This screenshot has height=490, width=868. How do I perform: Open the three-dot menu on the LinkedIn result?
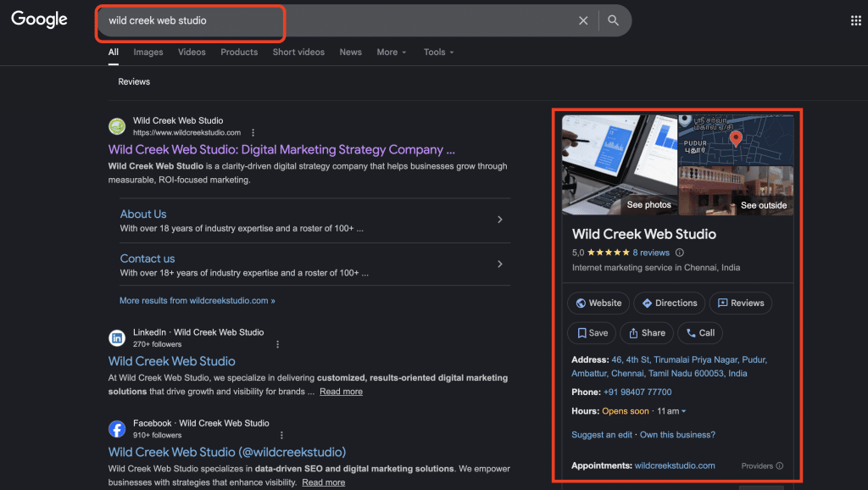[277, 343]
